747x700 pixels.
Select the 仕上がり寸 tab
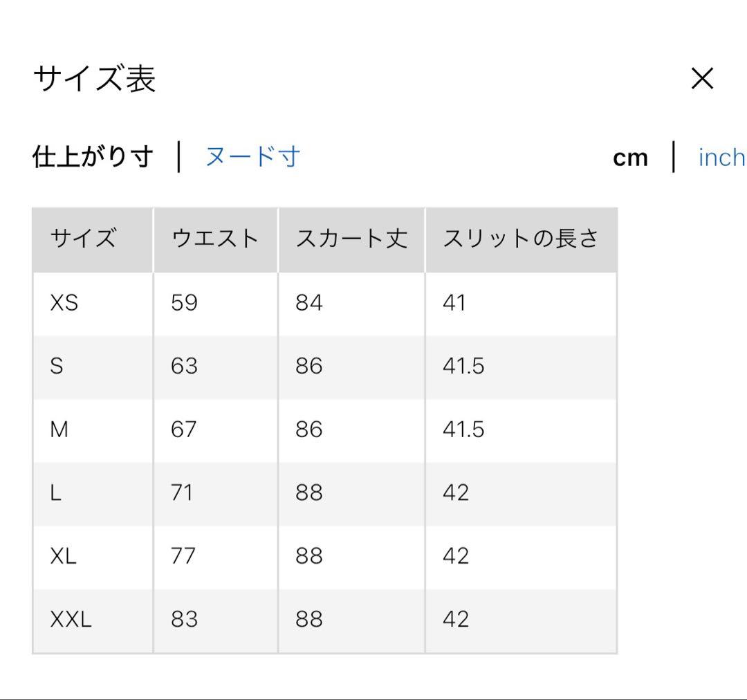[93, 157]
